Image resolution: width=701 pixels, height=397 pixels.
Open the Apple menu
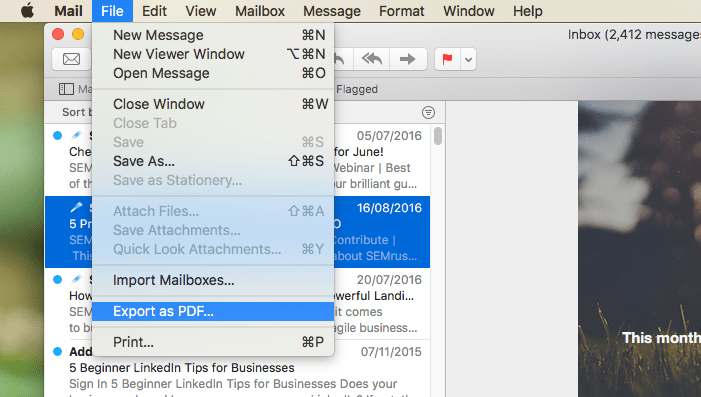click(x=27, y=11)
